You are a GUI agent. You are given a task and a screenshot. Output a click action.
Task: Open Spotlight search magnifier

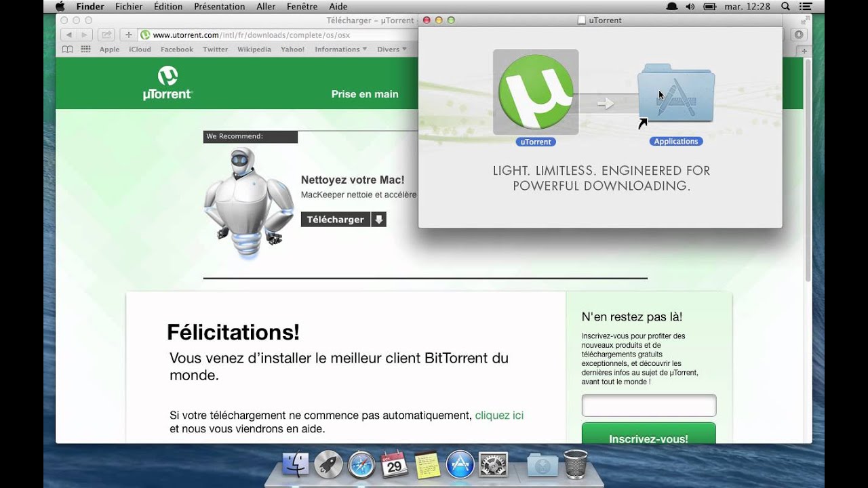785,7
